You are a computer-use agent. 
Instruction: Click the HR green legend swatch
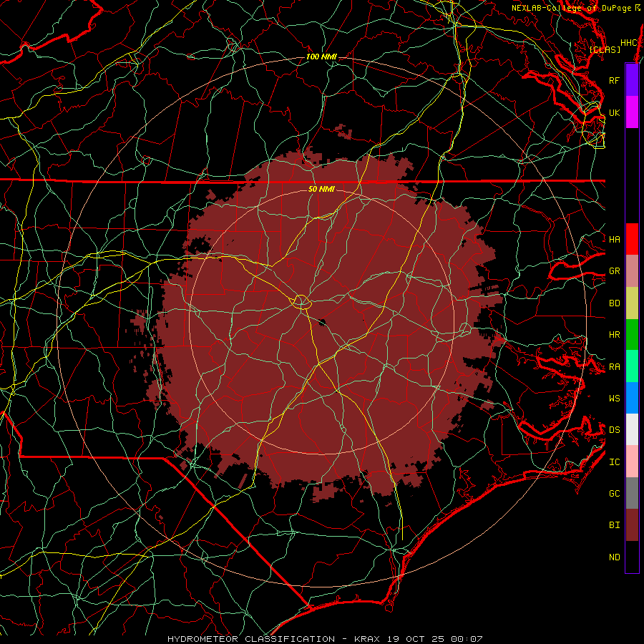pos(632,334)
